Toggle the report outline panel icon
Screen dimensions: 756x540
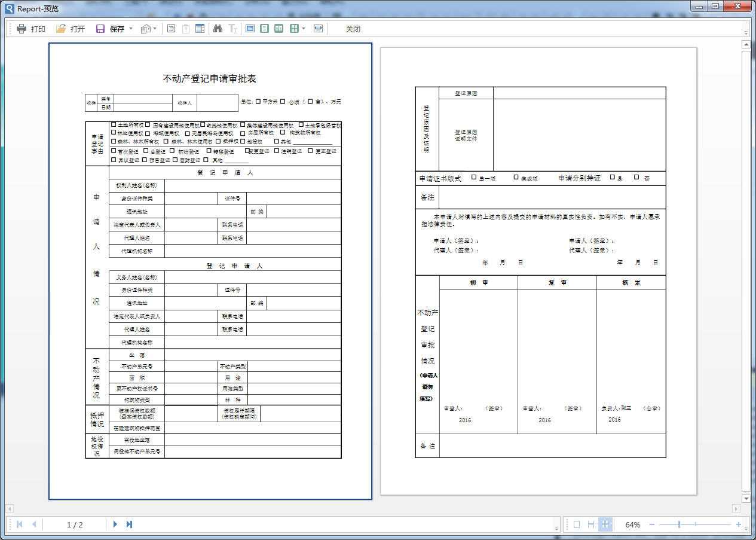pyautogui.click(x=200, y=29)
